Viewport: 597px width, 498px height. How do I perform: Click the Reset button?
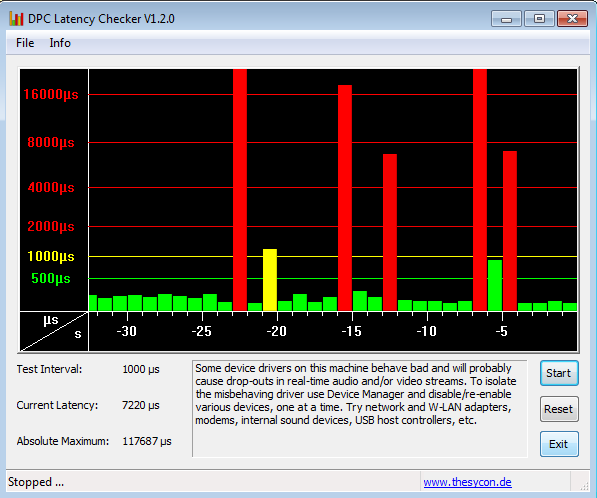point(559,409)
